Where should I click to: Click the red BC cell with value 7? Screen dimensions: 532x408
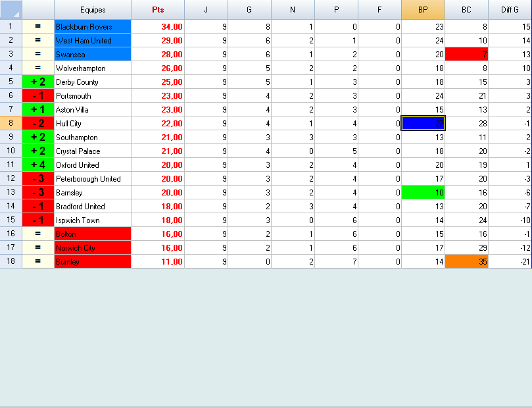pyautogui.click(x=466, y=55)
